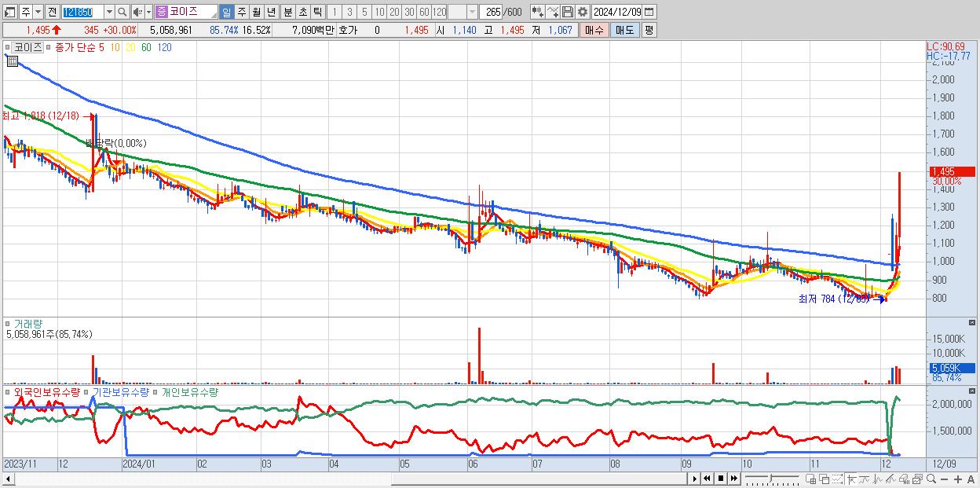Click the add line indicator icon
Screen dimensions: 980x488
click(x=554, y=12)
